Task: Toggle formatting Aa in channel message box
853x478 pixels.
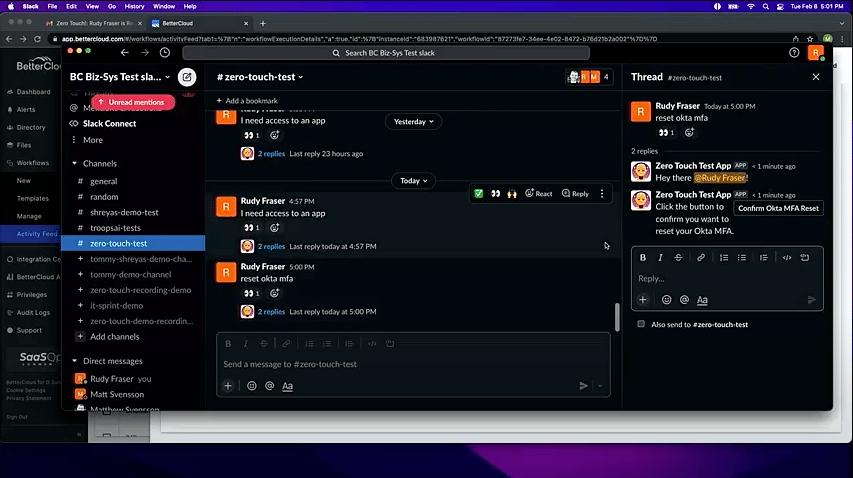Action: click(287, 386)
